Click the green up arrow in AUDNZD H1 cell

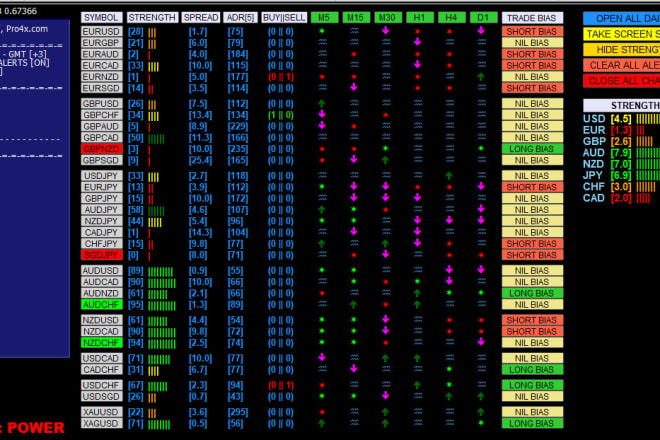418,293
